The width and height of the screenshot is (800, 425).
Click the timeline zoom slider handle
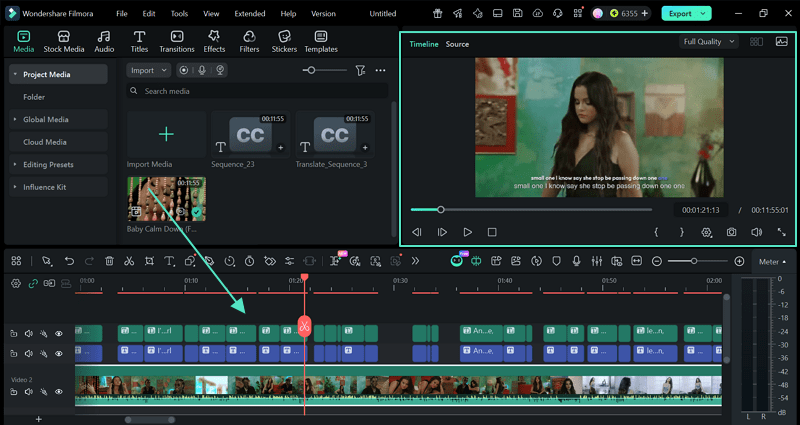[694, 261]
